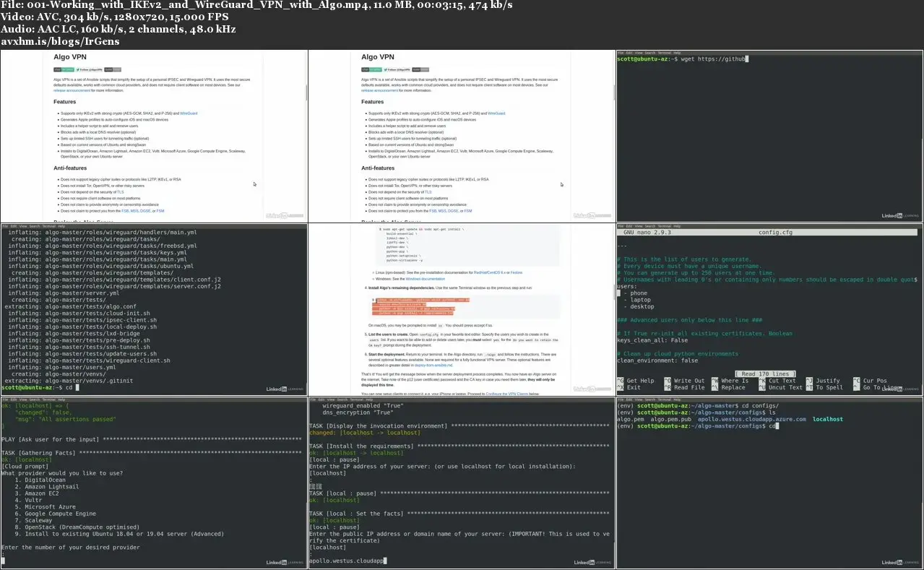This screenshot has height=570, width=924.
Task: Select provider option 1. DigitalOcean
Action: tap(40, 480)
